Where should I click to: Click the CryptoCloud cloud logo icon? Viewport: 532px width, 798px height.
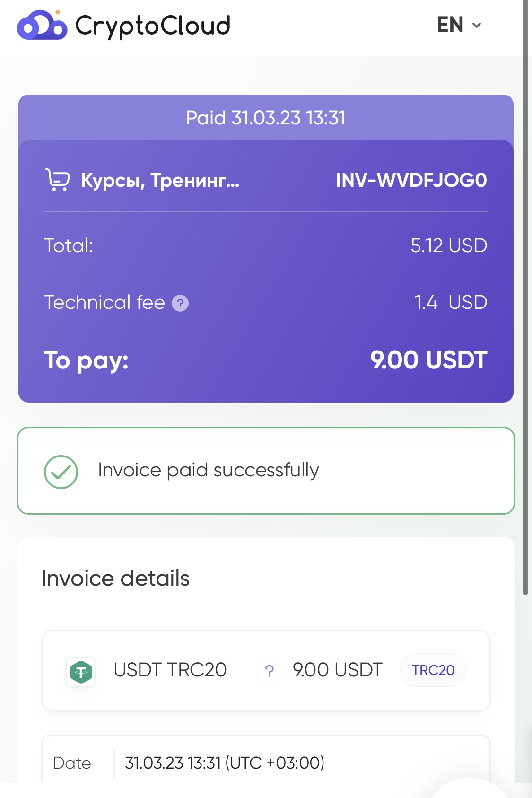[x=42, y=25]
